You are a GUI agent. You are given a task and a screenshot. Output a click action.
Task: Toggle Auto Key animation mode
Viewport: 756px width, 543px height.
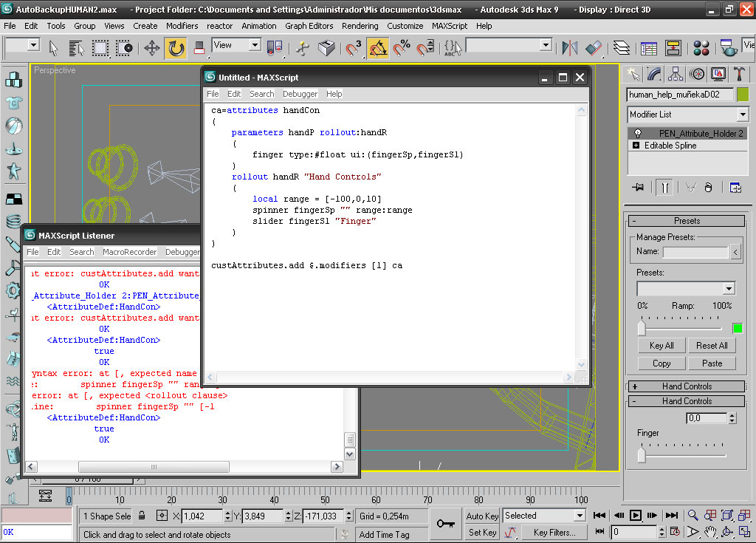(x=482, y=516)
